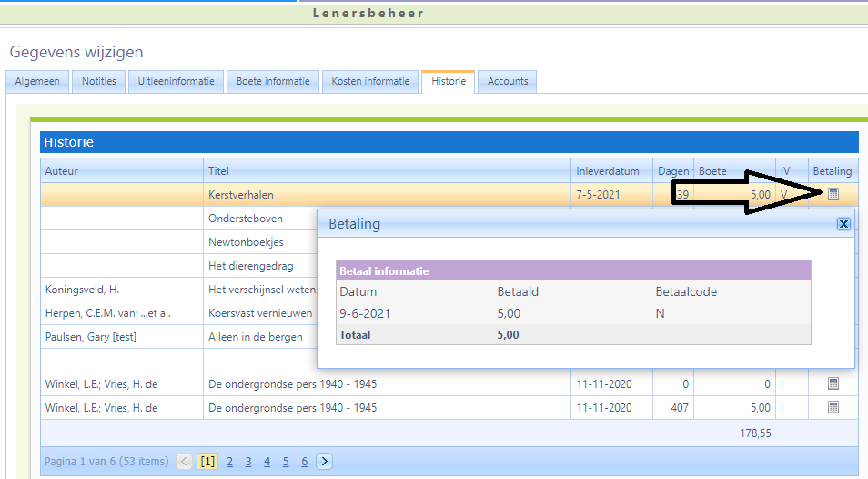
Task: Open the Notities tab
Action: (99, 82)
